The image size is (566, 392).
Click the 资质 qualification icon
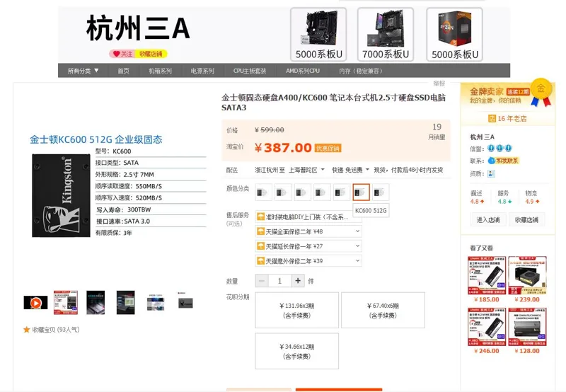tap(491, 173)
